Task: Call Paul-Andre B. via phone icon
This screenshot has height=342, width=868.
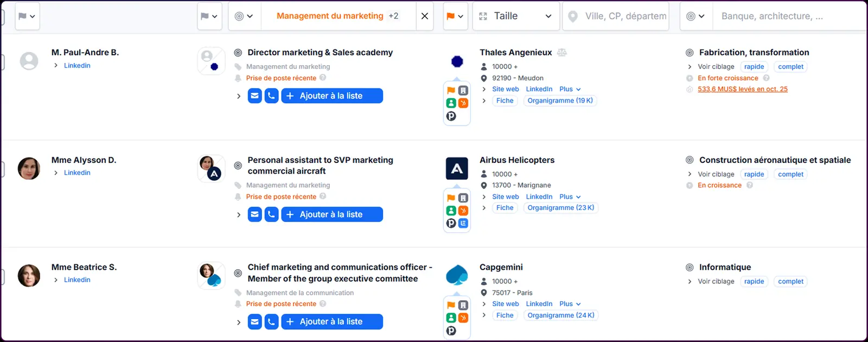Action: [x=272, y=96]
